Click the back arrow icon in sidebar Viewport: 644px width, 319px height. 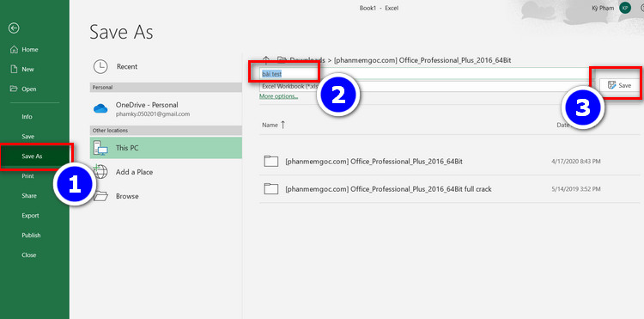pos(14,28)
